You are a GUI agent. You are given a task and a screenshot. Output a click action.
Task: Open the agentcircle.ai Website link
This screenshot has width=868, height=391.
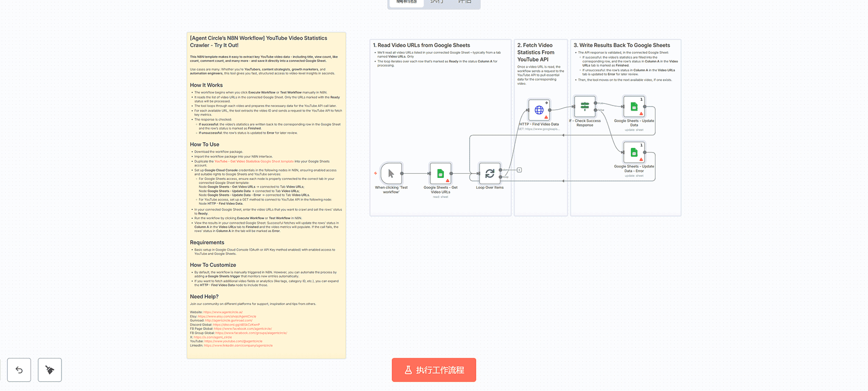(223, 312)
